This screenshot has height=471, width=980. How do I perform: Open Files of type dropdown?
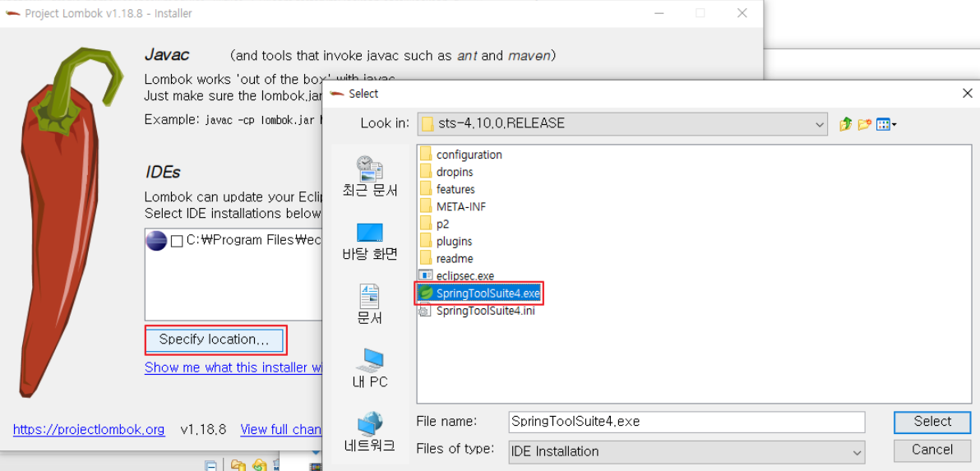(x=686, y=451)
